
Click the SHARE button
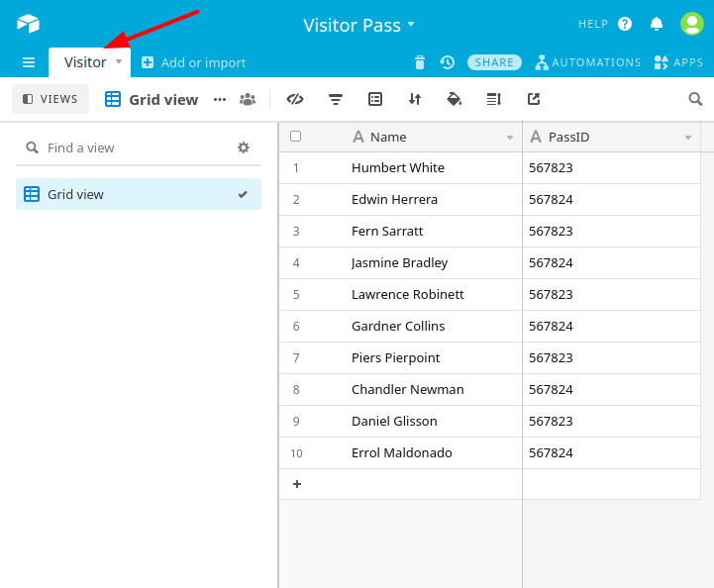click(x=494, y=62)
